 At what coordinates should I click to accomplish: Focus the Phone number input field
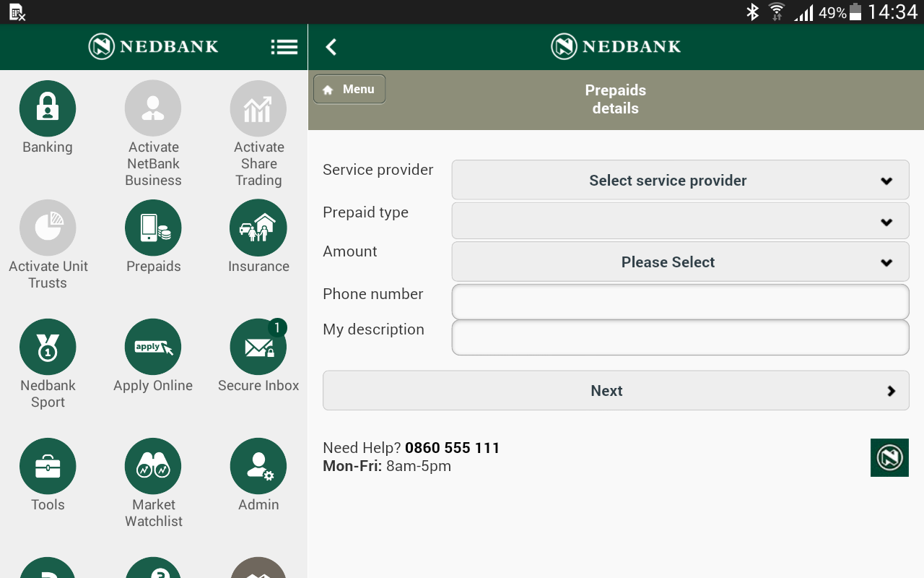[x=680, y=302]
